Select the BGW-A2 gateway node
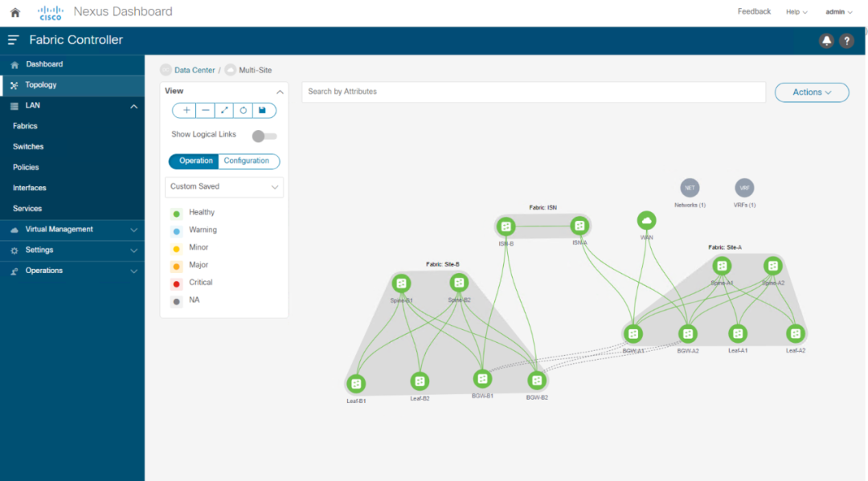The image size is (868, 481). (687, 334)
